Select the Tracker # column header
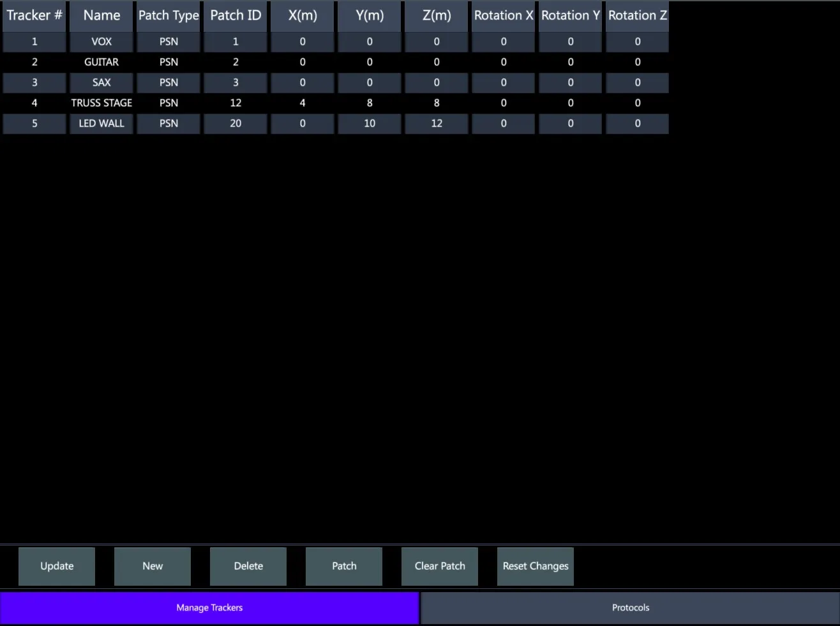Screen dimensions: 840x626 (34, 15)
